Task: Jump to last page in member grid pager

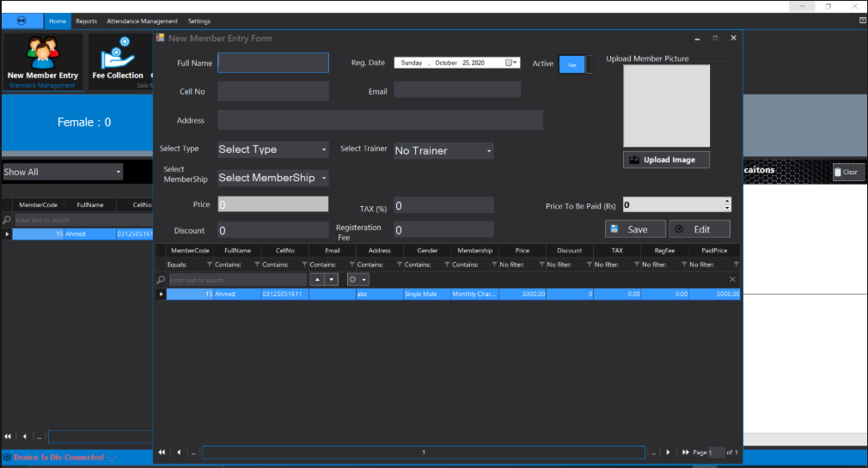Action: (x=686, y=452)
